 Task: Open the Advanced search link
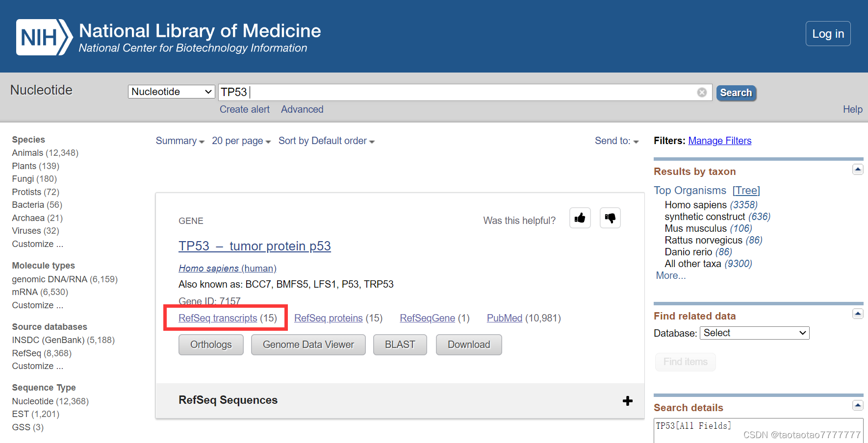[302, 109]
